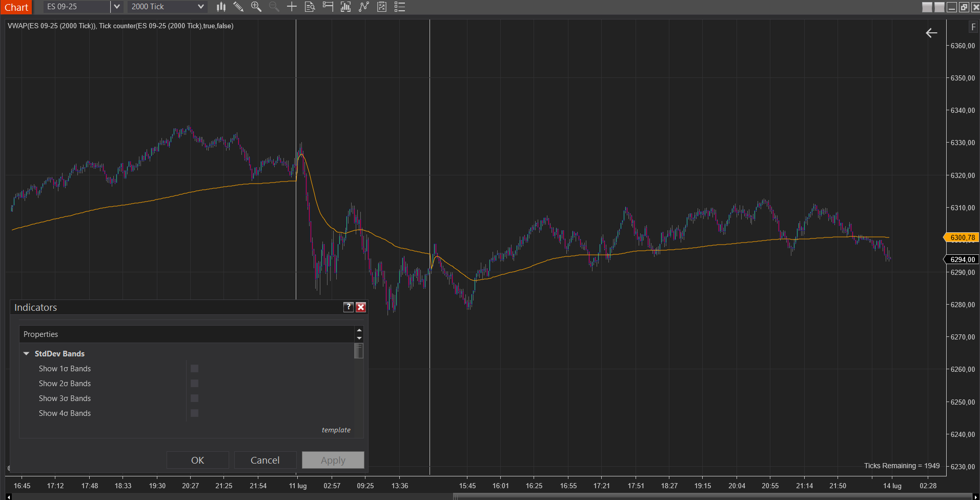Enable Show 4σ Bands checkbox
Image resolution: width=980 pixels, height=500 pixels.
click(194, 413)
